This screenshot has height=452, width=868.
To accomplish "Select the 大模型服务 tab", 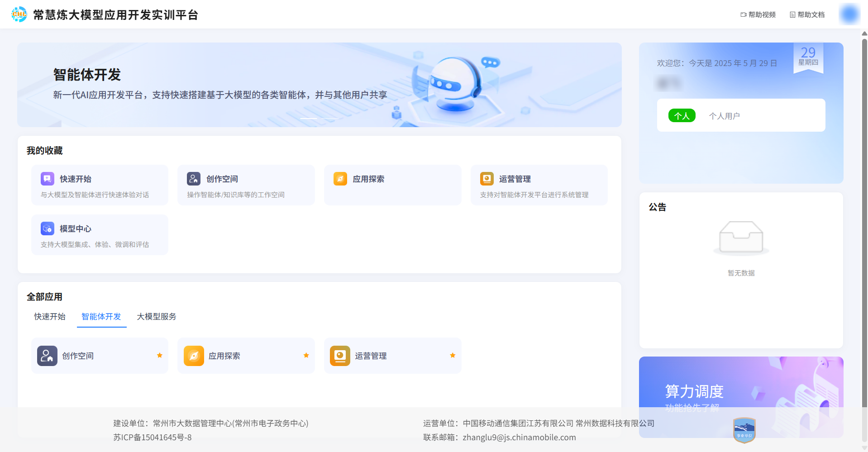I will click(157, 317).
